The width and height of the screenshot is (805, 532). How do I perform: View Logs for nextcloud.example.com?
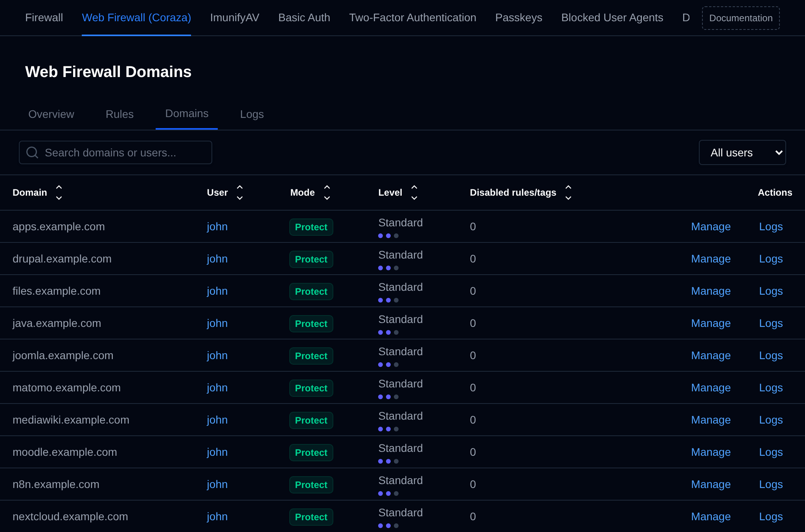coord(771,517)
